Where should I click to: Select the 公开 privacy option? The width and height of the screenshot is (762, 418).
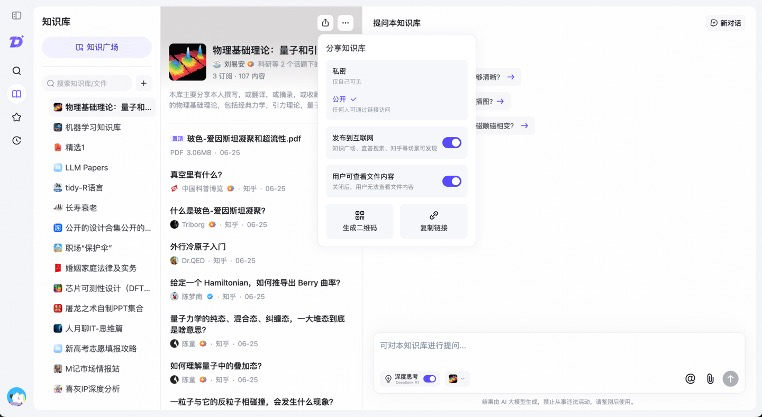pos(397,104)
